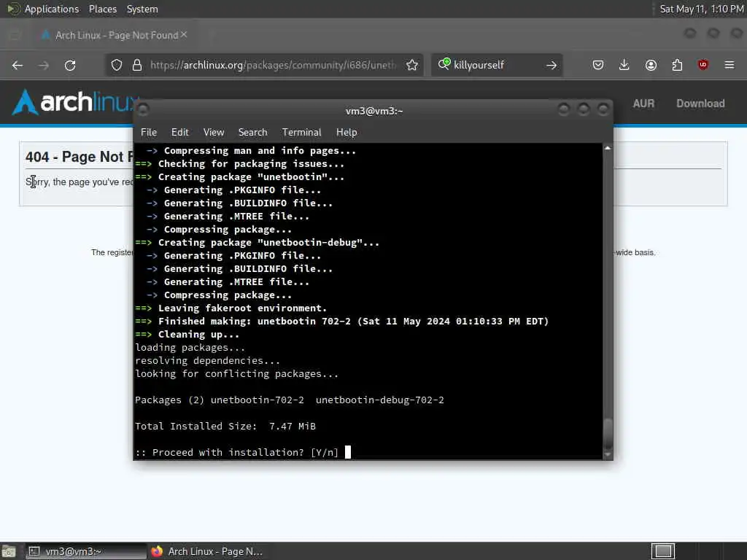
Task: Click the terminal scrollbar thumb
Action: [608, 433]
